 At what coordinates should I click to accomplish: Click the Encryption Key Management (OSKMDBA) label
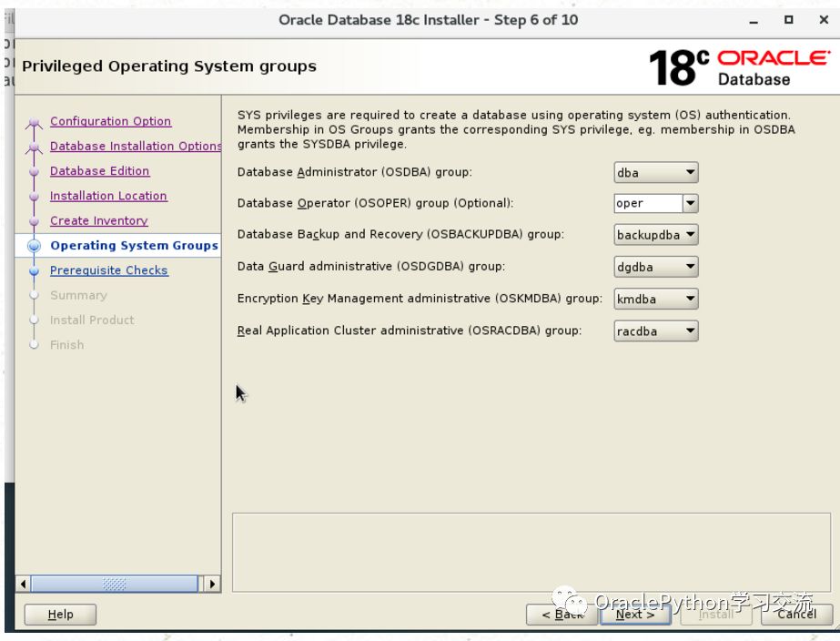point(420,299)
